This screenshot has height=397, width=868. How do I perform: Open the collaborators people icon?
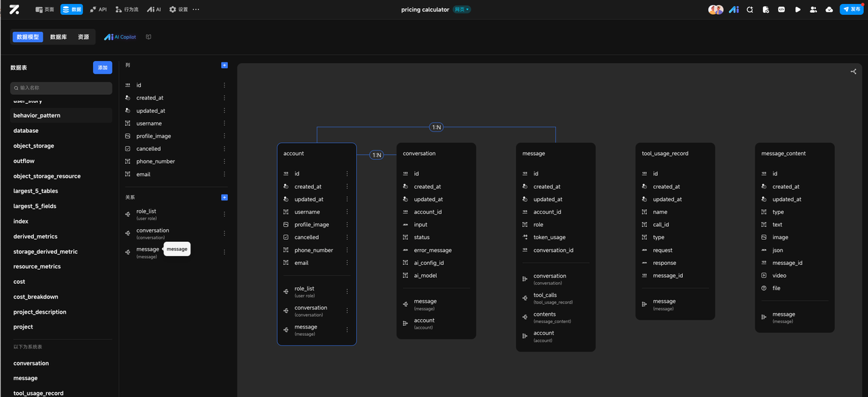click(x=813, y=9)
